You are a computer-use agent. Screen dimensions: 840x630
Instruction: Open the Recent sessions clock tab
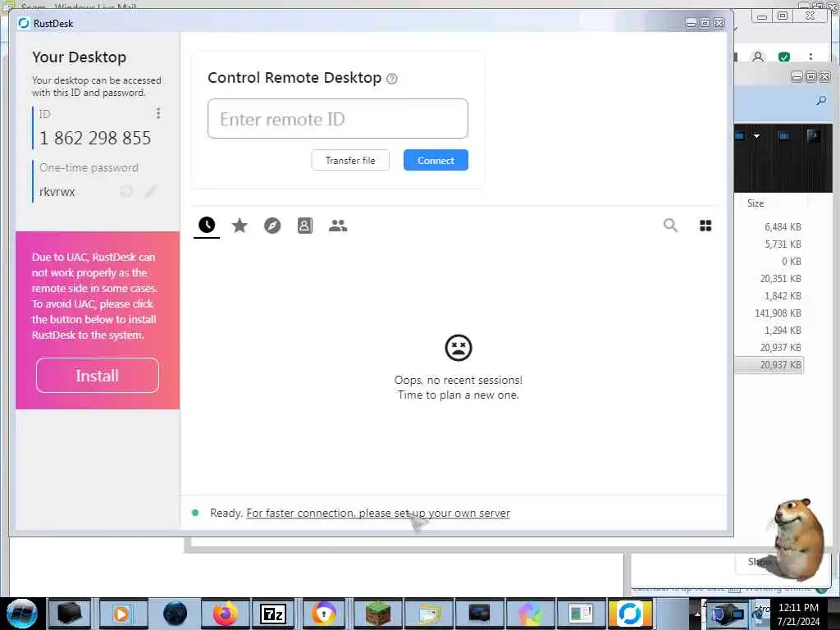pos(207,225)
